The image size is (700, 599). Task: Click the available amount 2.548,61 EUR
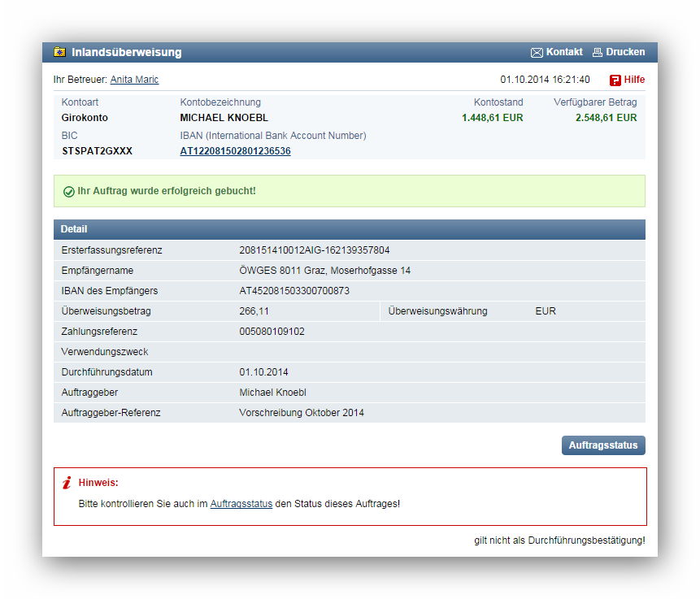(606, 117)
